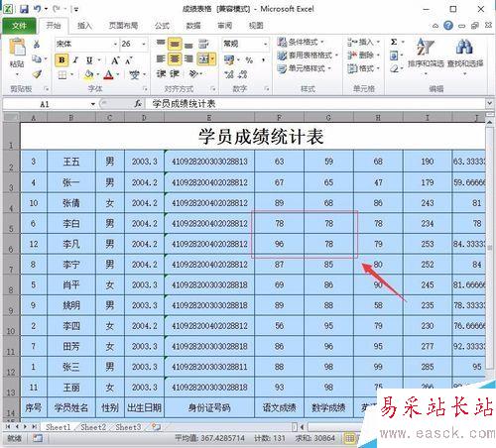The image size is (496, 448).
Task: Click the AutoSum sigma icon
Action: click(394, 42)
